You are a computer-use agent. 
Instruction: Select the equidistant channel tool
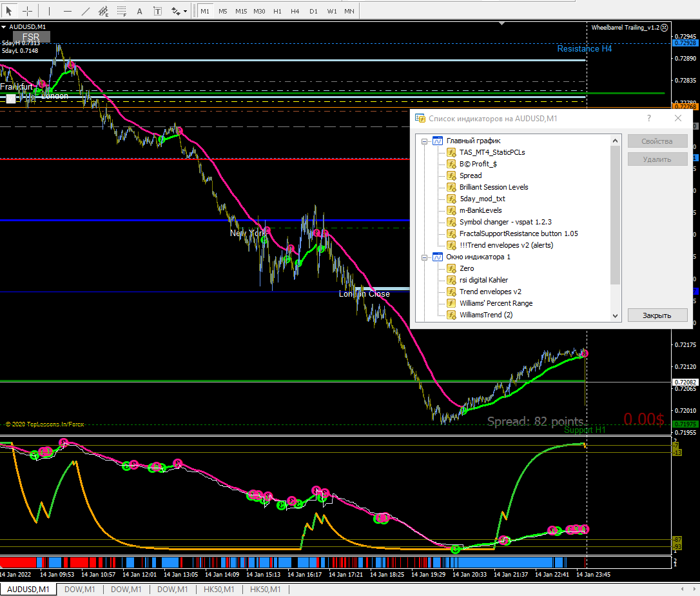(104, 11)
